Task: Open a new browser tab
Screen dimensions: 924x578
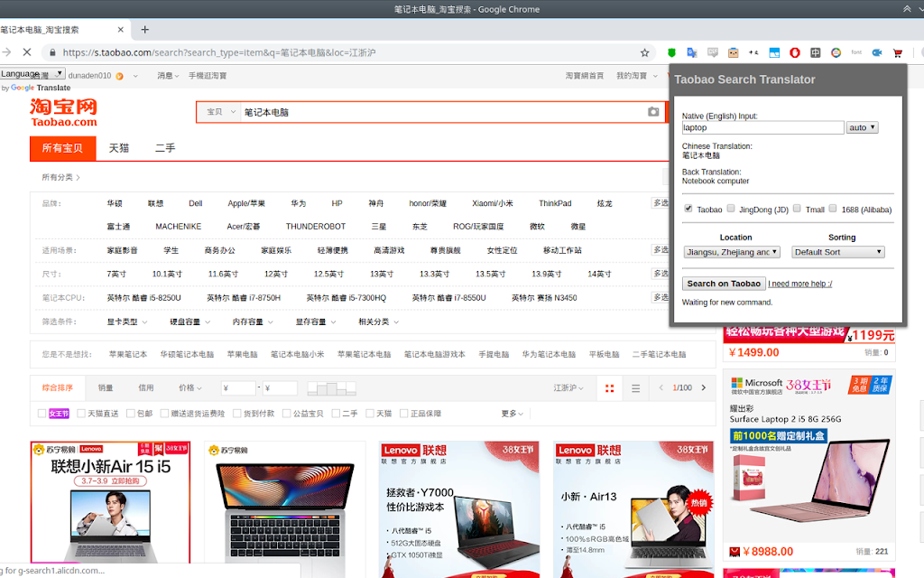Action: 145,30
